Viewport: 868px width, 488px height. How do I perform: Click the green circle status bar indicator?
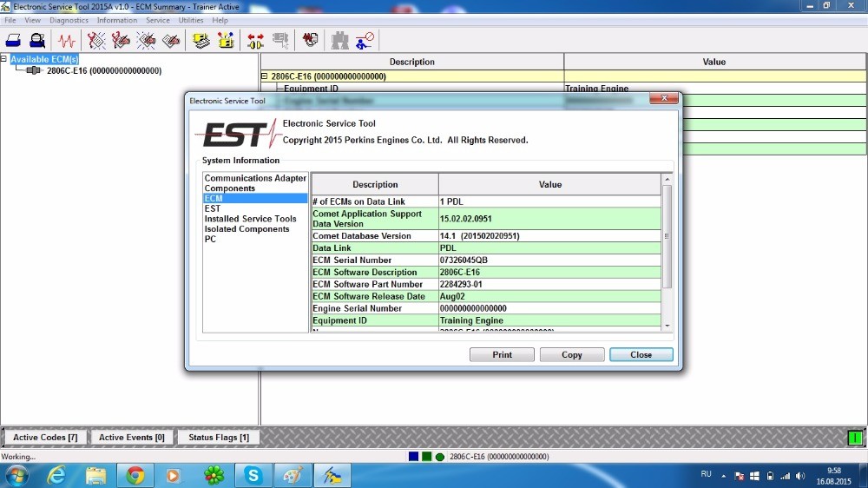pyautogui.click(x=440, y=457)
